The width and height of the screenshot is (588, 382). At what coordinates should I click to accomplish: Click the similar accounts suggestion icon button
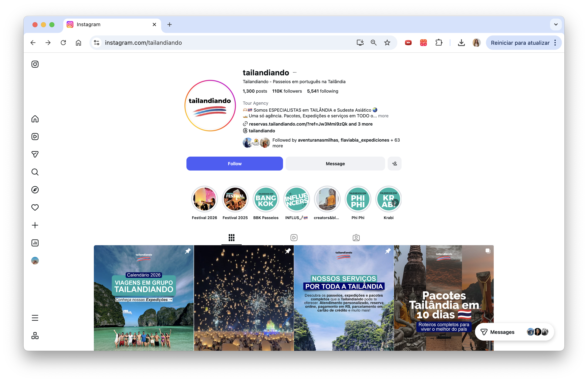click(x=394, y=163)
